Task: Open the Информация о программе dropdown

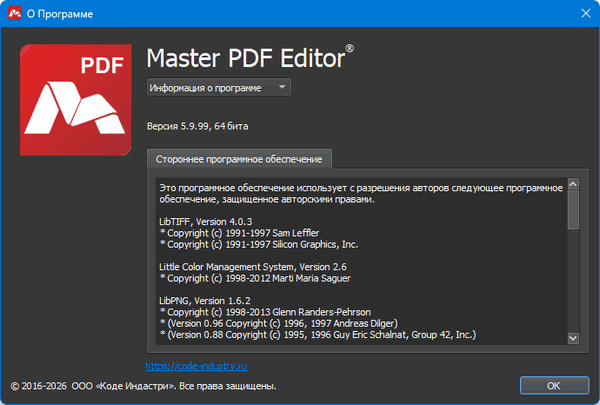Action: (x=218, y=87)
